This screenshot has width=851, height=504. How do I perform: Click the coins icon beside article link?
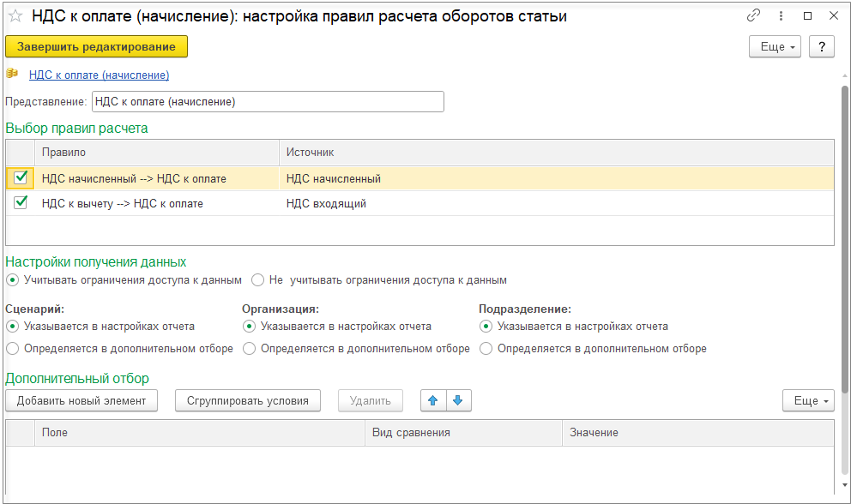(13, 75)
